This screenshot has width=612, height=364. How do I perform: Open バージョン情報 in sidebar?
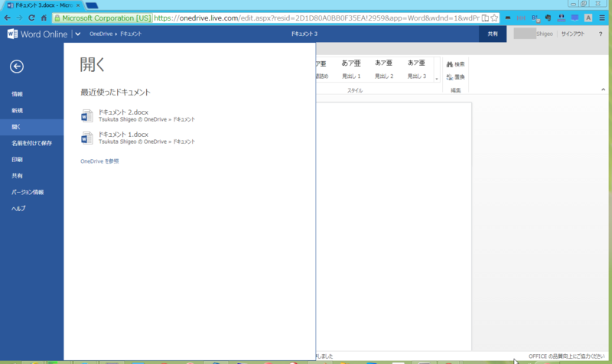tap(28, 193)
